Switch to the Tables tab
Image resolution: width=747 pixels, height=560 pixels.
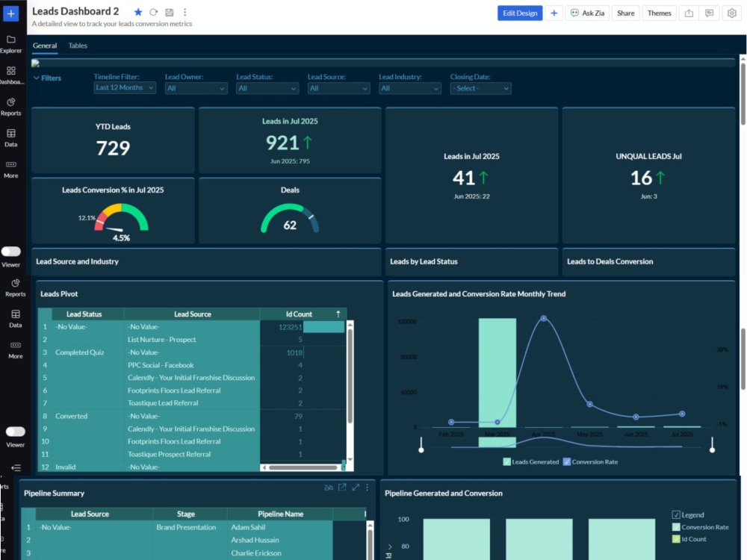[78, 46]
